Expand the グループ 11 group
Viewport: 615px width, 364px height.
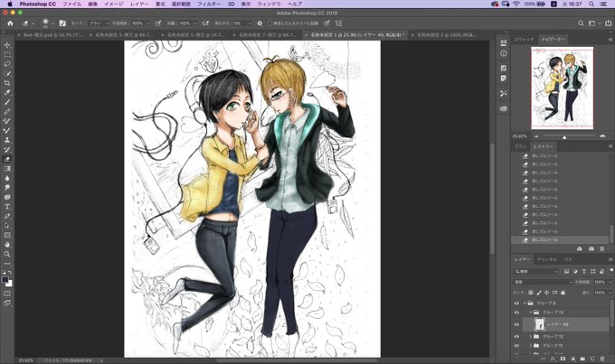531,346
